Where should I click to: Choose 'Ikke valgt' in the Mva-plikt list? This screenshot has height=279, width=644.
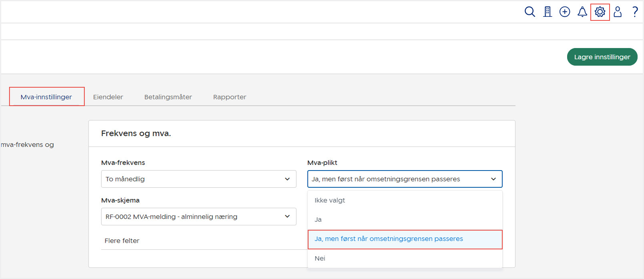click(x=330, y=200)
